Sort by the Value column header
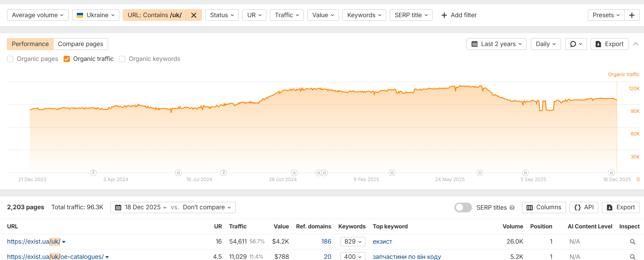The height and width of the screenshot is (260, 644). click(281, 226)
